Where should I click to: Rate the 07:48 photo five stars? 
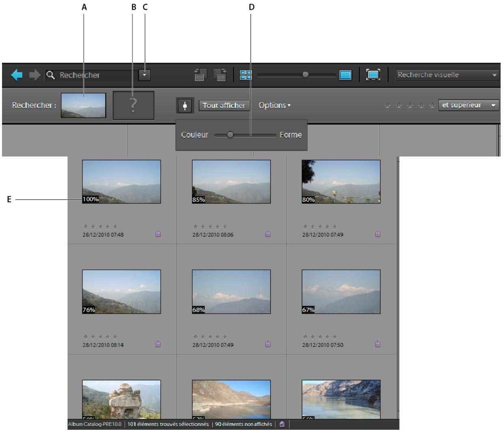[x=115, y=227]
